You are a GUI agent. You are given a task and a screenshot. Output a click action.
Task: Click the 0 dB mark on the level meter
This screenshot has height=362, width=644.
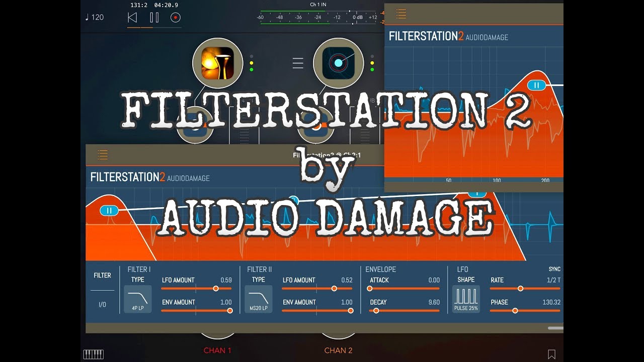coord(358,17)
